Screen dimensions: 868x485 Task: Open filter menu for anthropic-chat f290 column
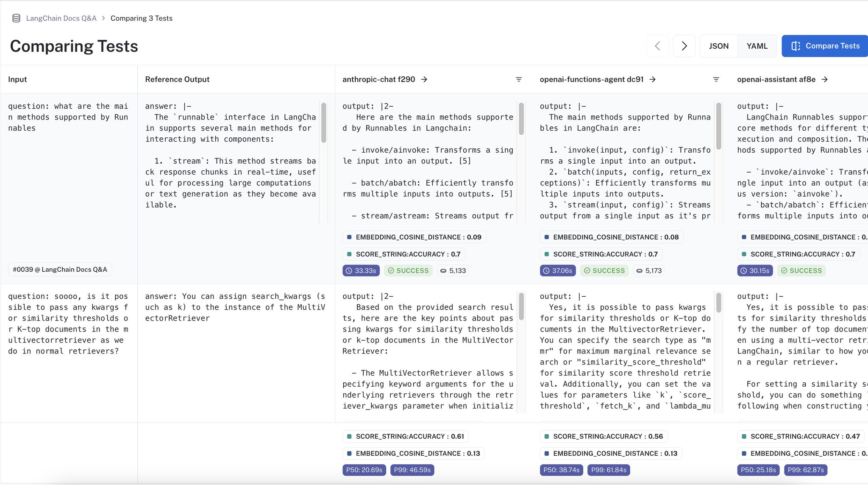[519, 79]
